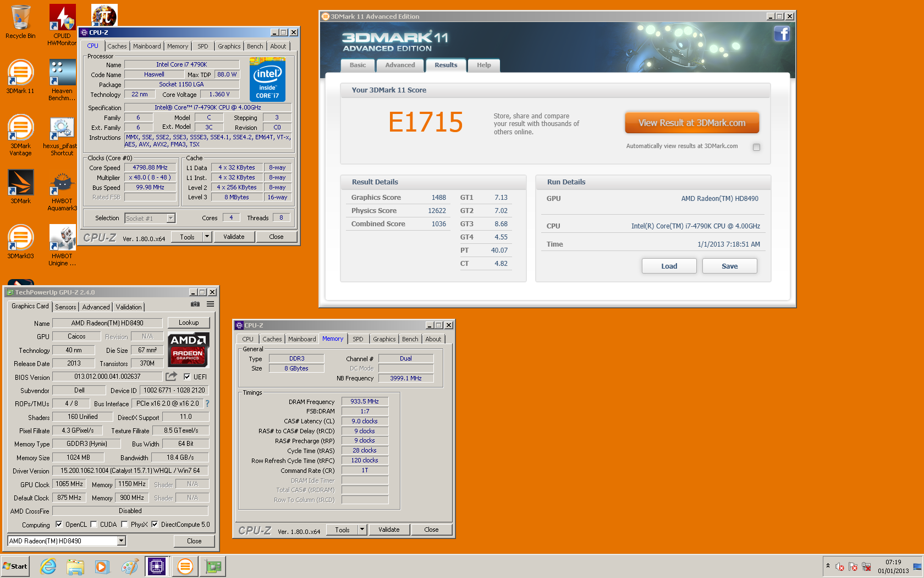The height and width of the screenshot is (578, 924).
Task: Click the Start button
Action: (x=15, y=566)
